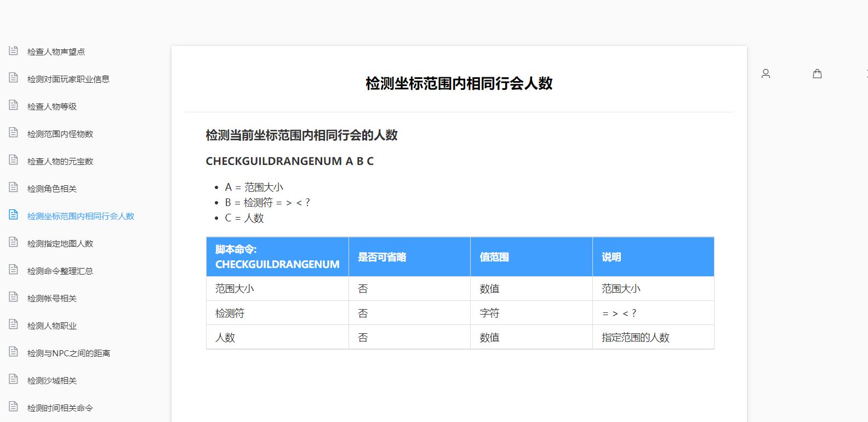Viewport: 868px width, 422px height.
Task: Click document icon beside 检查人物等级
Action: (x=14, y=105)
